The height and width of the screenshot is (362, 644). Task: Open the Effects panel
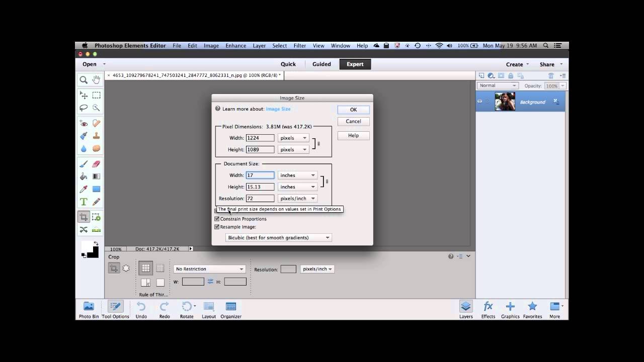(488, 310)
